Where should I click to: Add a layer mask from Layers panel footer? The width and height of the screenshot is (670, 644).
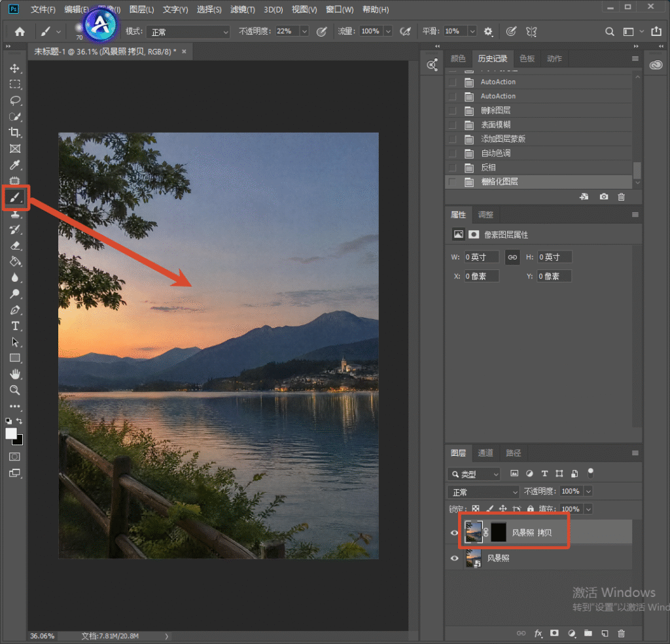[554, 634]
